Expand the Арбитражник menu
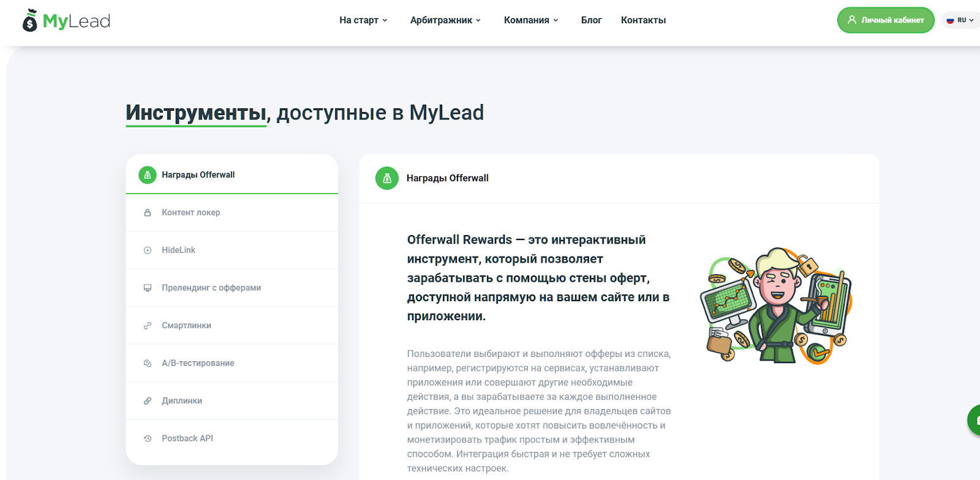Viewport: 980px width, 480px height. click(445, 20)
